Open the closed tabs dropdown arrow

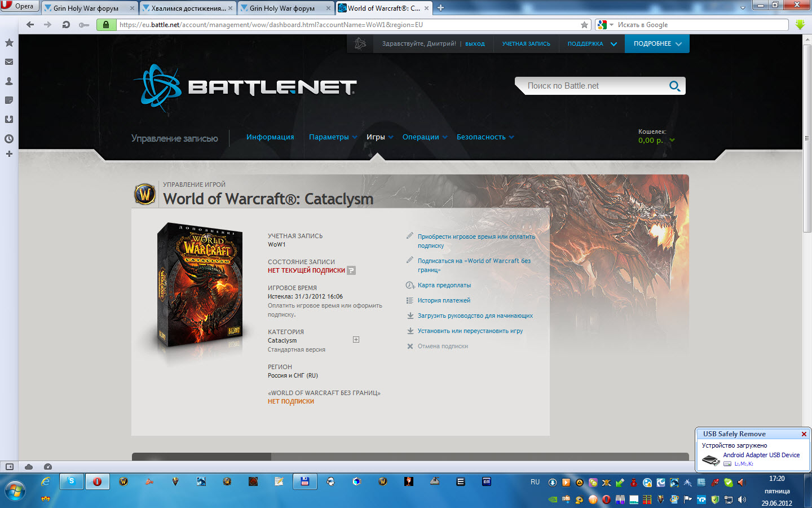coord(743,8)
